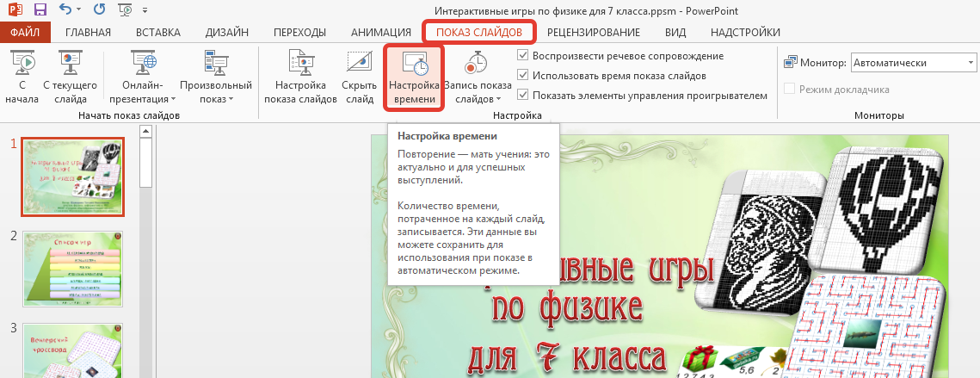Open the ФАЙЛ menu
The width and height of the screenshot is (980, 378).
click(26, 33)
